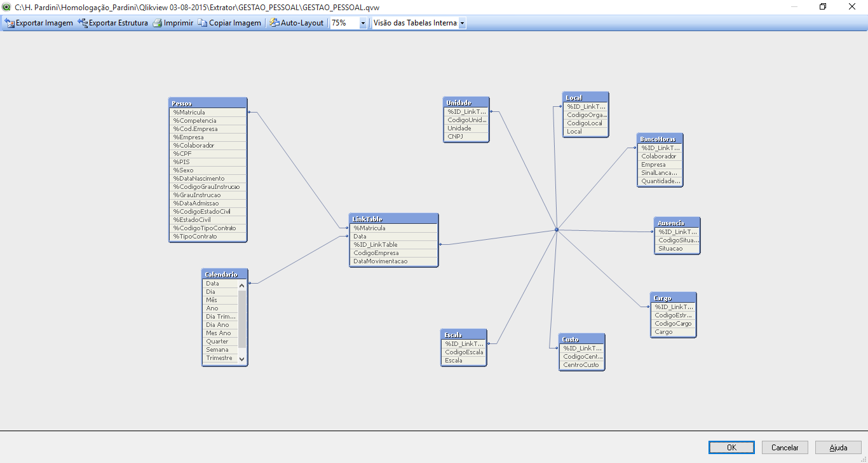Select the BancoHoras table header
The height and width of the screenshot is (463, 868).
[x=660, y=139]
